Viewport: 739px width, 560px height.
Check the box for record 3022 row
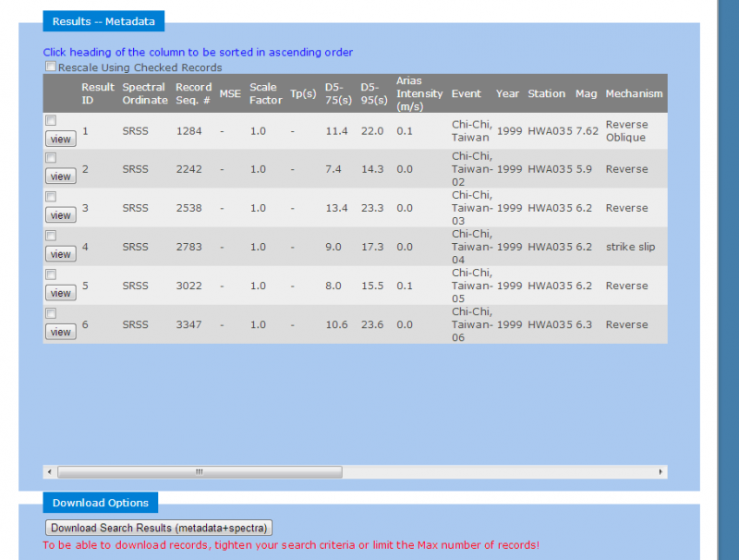coord(51,274)
